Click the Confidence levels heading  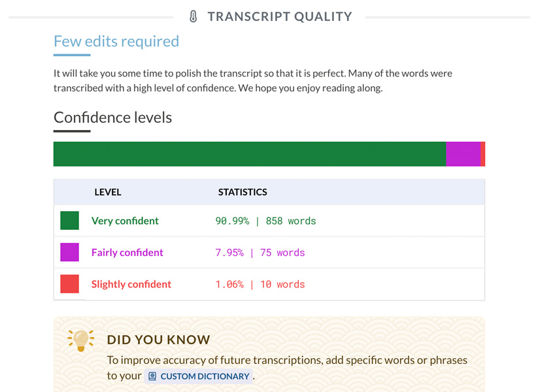click(x=112, y=118)
